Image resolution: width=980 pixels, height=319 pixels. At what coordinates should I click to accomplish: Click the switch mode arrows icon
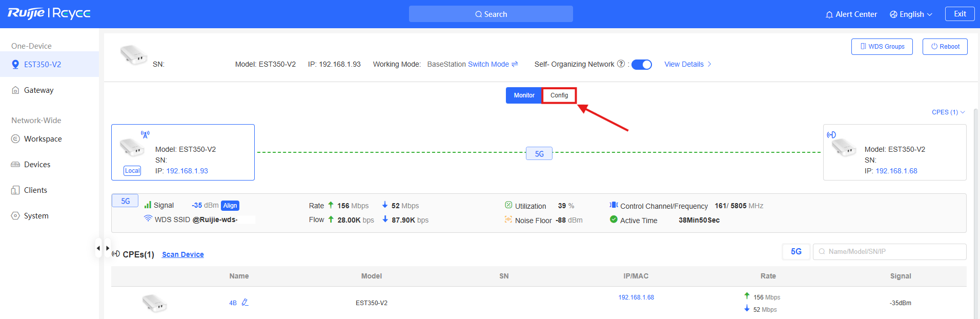pos(515,64)
